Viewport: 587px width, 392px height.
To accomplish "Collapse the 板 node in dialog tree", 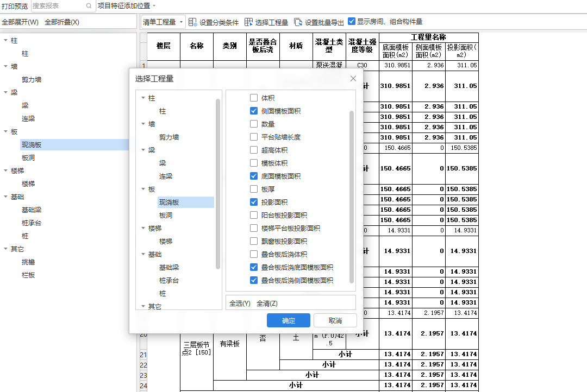I will click(143, 189).
